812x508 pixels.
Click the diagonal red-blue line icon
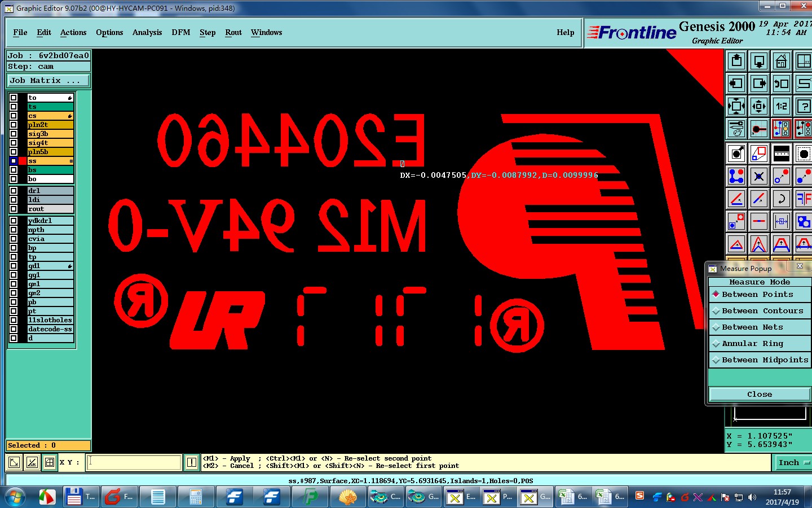coord(759,199)
